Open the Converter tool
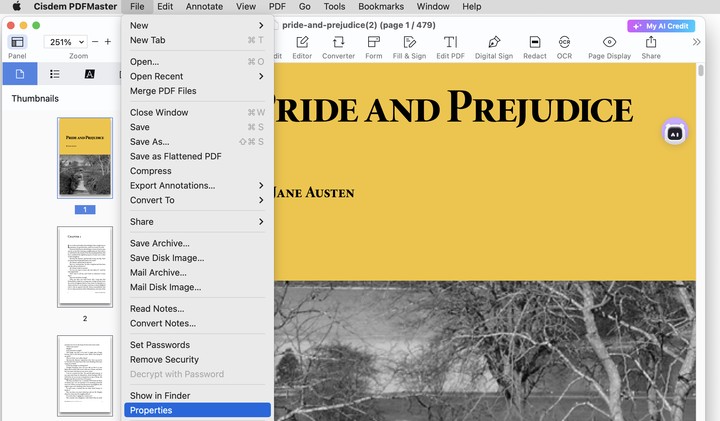 click(x=338, y=47)
